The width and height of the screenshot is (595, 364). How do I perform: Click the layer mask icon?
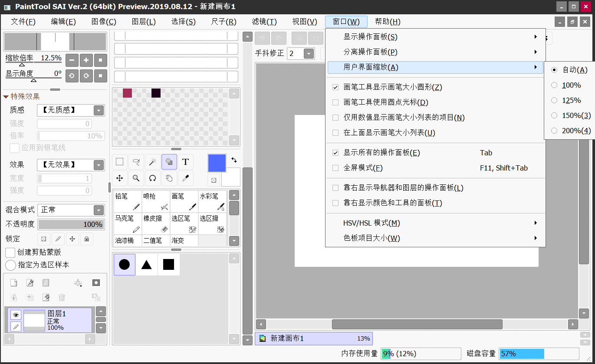coord(96,283)
